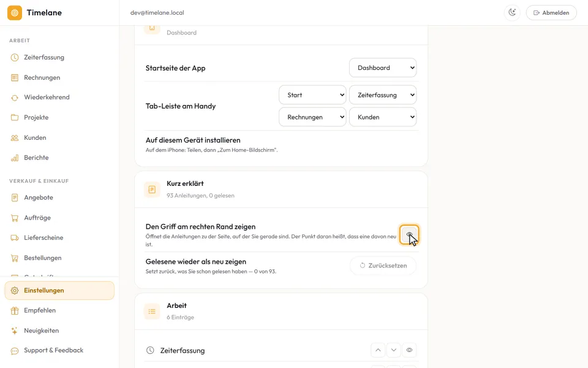Image resolution: width=588 pixels, height=368 pixels.
Task: Click the Berichte bar chart icon
Action: pyautogui.click(x=15, y=158)
